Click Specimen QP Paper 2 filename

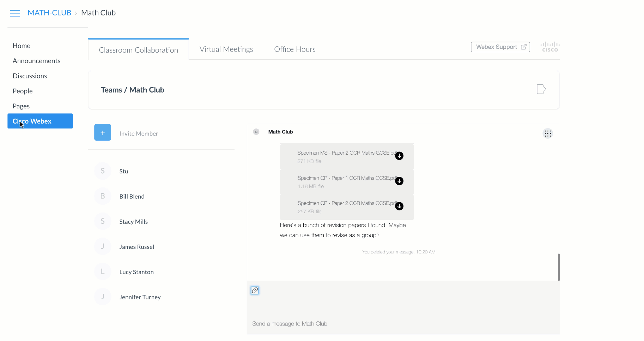point(347,203)
